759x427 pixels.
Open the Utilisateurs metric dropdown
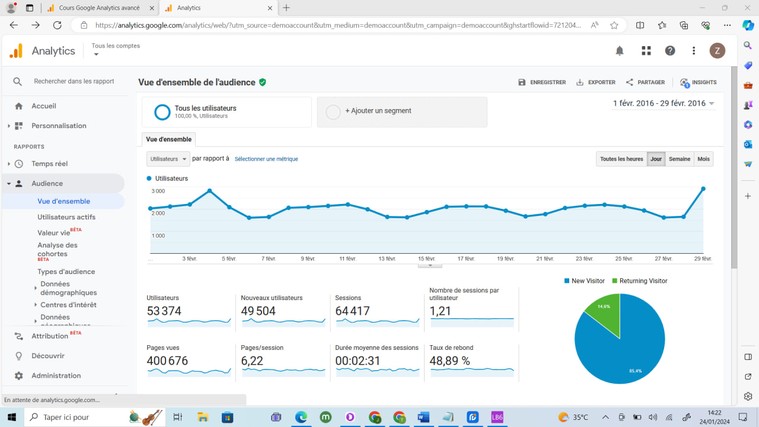coord(167,159)
